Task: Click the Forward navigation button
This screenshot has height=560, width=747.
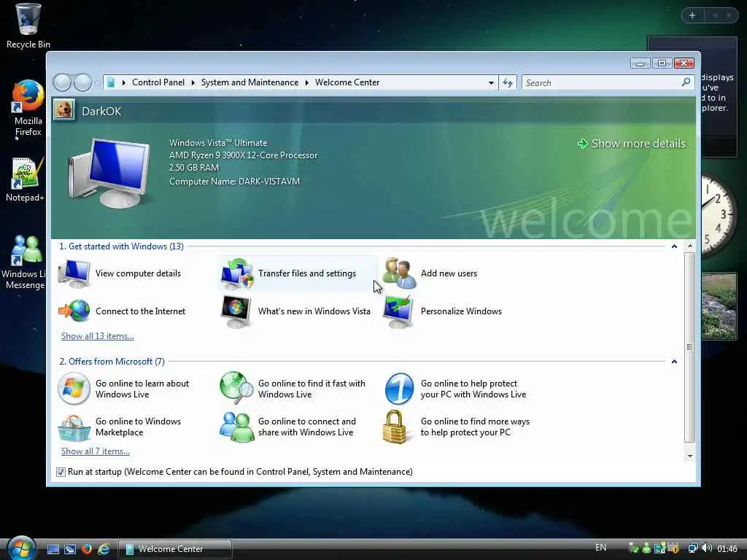Action: 83,82
